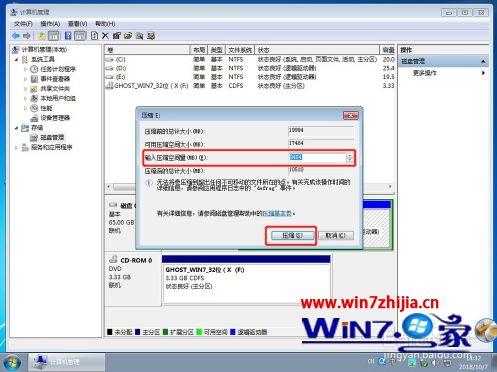Click the magnifier search toolbar icon
The image size is (497, 372).
[139, 36]
